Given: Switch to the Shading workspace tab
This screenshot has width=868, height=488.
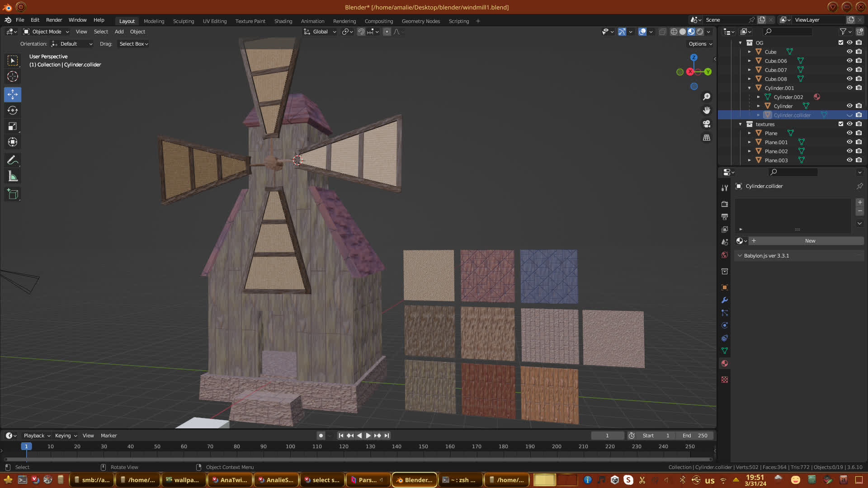Looking at the screenshot, I should (283, 21).
